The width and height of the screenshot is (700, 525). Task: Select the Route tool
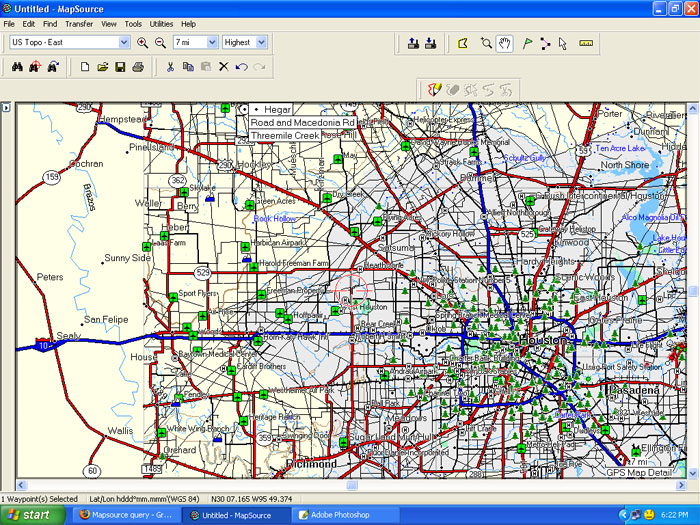(x=545, y=43)
